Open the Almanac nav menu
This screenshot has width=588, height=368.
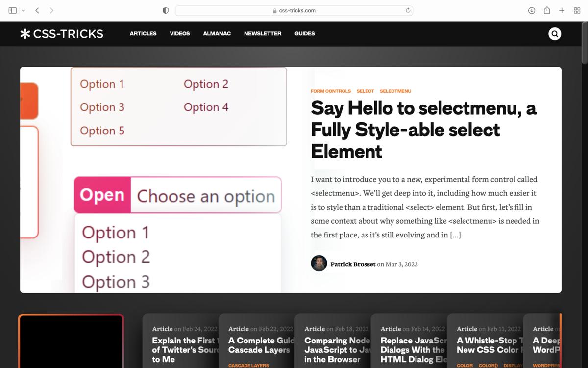click(217, 34)
